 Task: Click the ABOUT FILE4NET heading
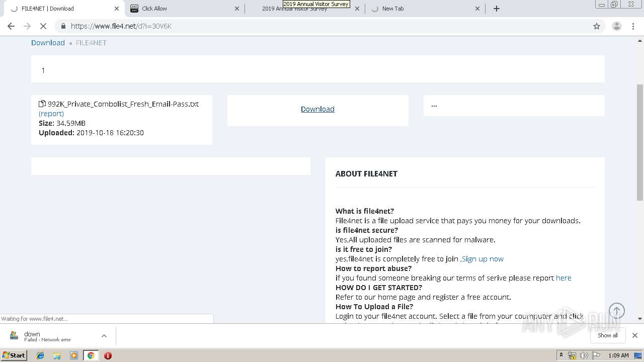click(x=366, y=173)
